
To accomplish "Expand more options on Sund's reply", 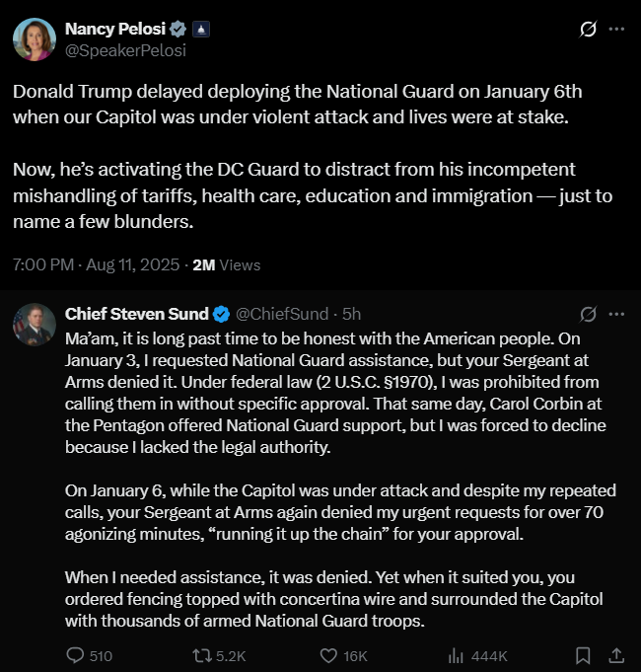I will pos(617,314).
